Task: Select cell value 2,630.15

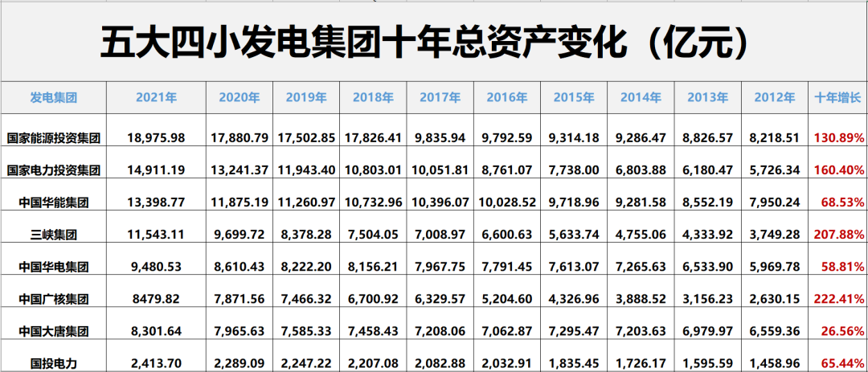Action: 775,299
